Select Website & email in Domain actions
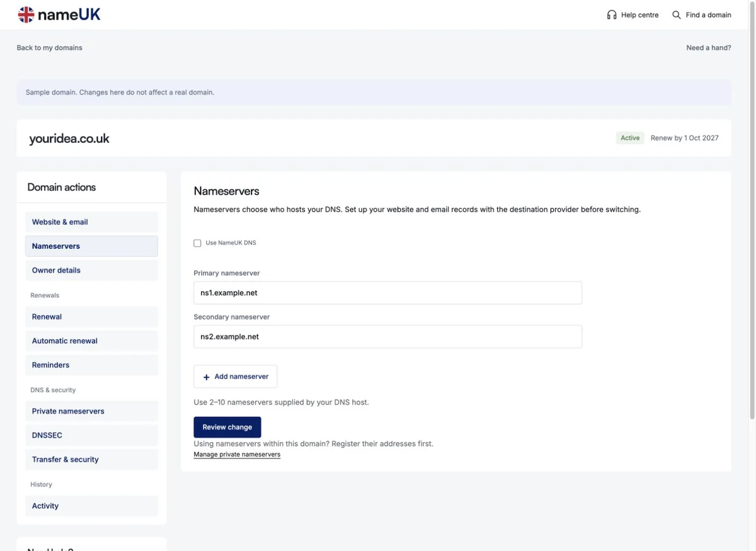 (x=91, y=222)
